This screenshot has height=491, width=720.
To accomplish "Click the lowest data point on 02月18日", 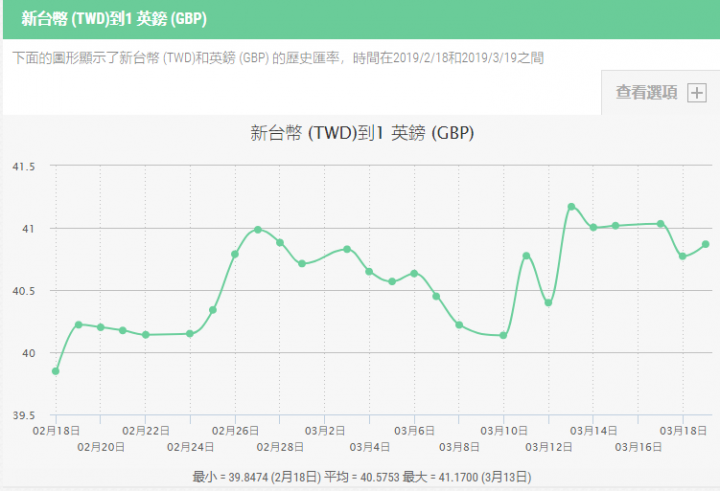I will coord(56,371).
